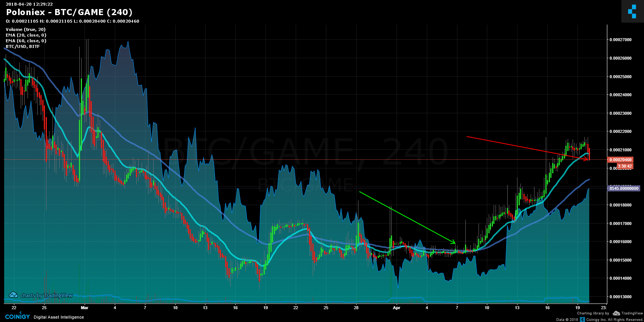This screenshot has height=322, width=644.
Task: Click the 'Digital Asset Intelligence' tagline
Action: tap(59, 317)
